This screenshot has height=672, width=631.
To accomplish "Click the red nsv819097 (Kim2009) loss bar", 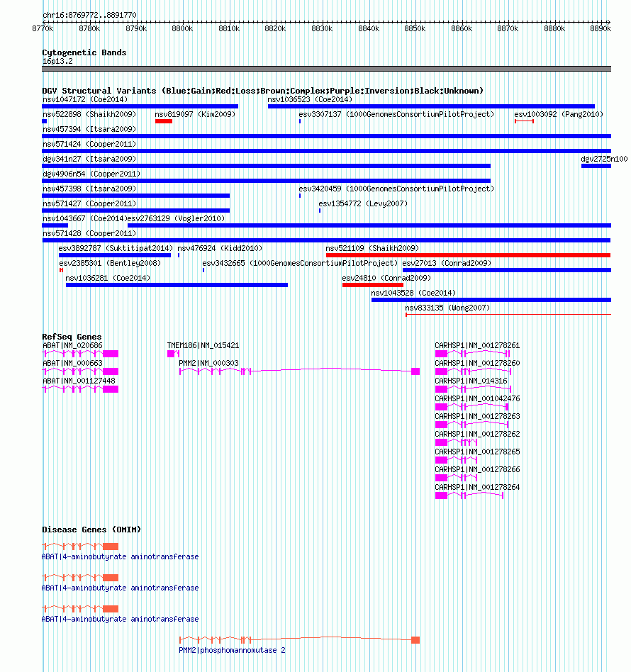I will coord(164,121).
